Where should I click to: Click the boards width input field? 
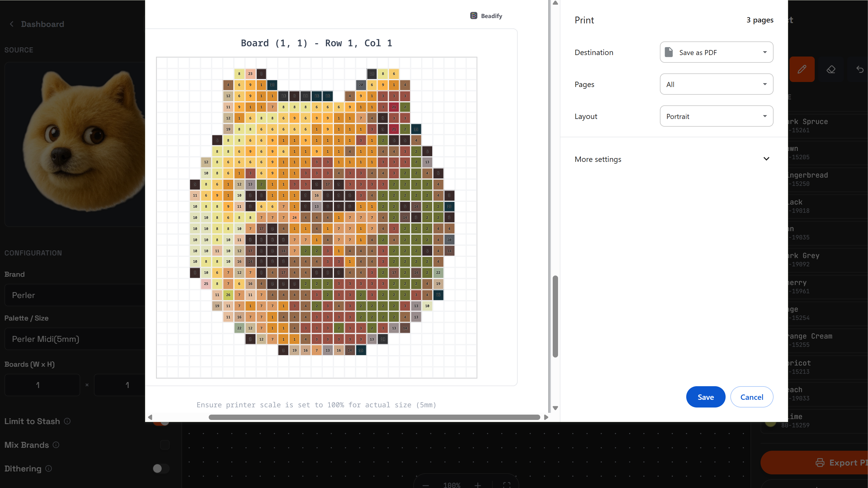click(42, 385)
